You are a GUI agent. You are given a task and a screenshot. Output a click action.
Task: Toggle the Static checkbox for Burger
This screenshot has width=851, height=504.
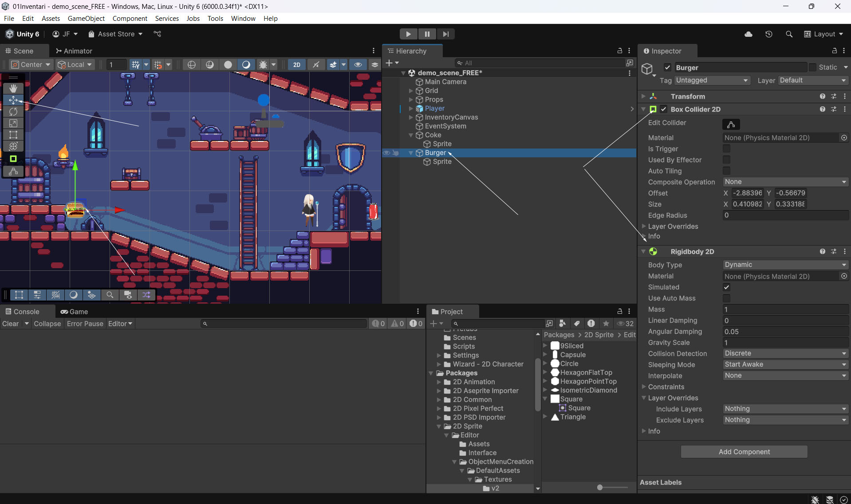pos(812,67)
